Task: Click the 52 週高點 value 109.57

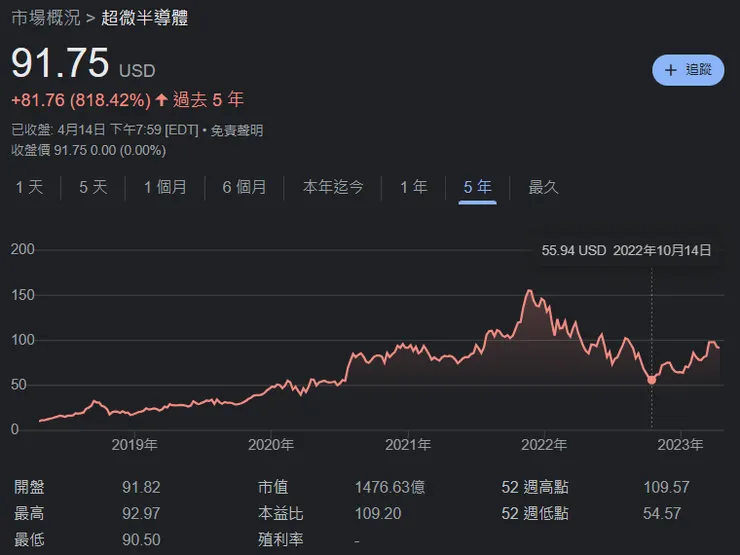Action: (x=666, y=487)
